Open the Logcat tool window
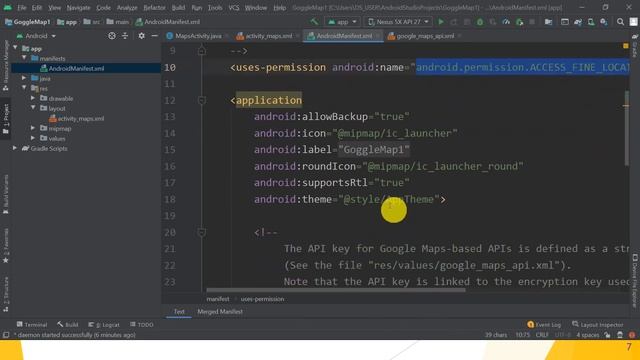The height and width of the screenshot is (360, 640). point(104,324)
